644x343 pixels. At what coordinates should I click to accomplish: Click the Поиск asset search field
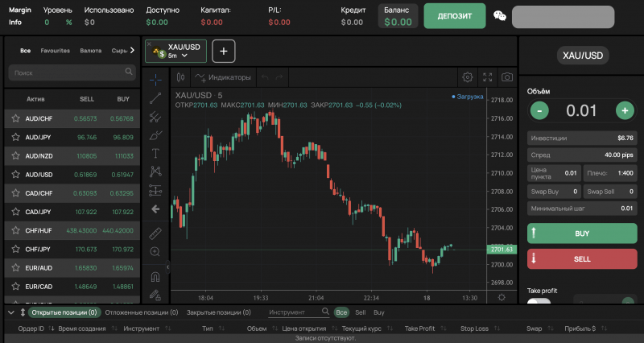click(x=72, y=72)
